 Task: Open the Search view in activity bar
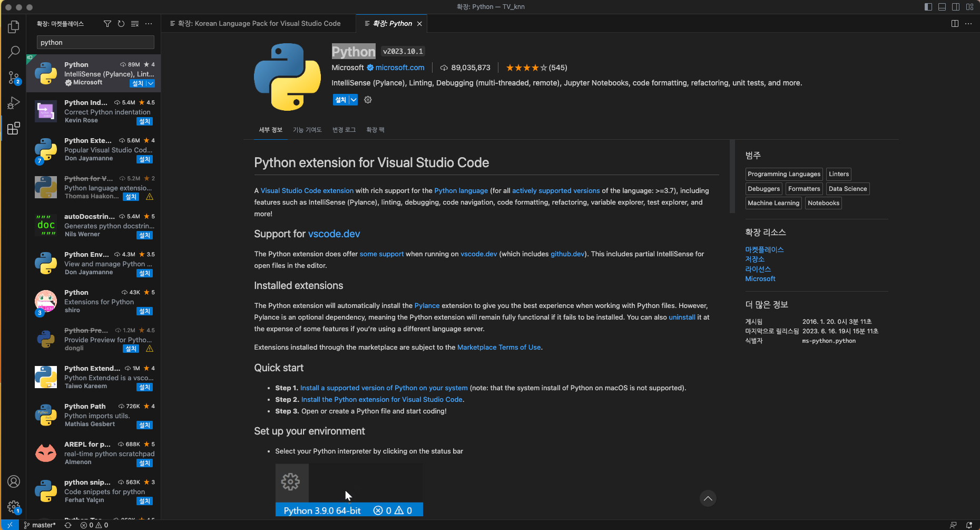(x=14, y=52)
